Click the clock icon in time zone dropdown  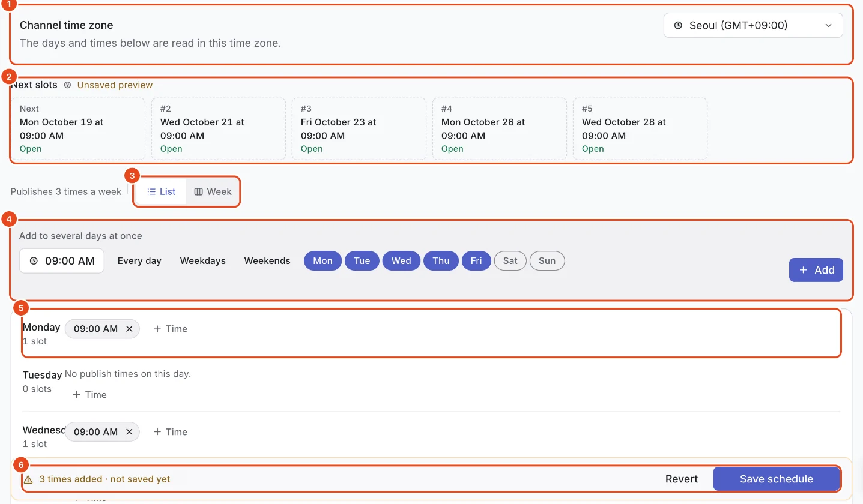[678, 26]
